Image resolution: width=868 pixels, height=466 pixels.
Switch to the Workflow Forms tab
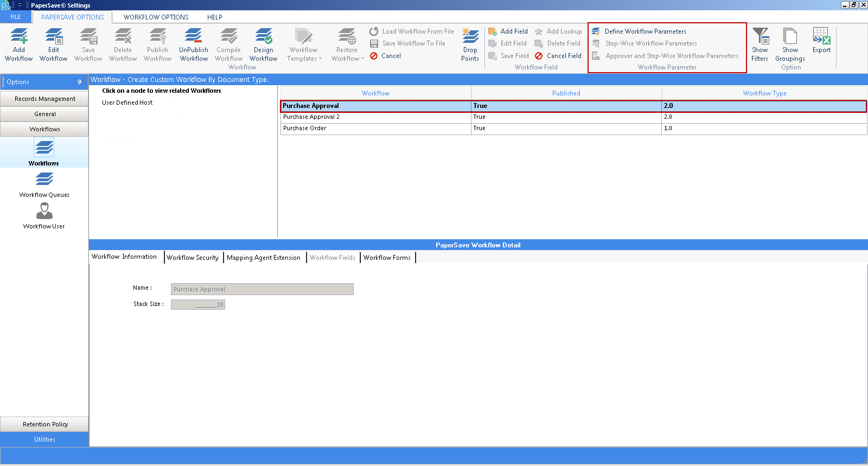pos(387,258)
